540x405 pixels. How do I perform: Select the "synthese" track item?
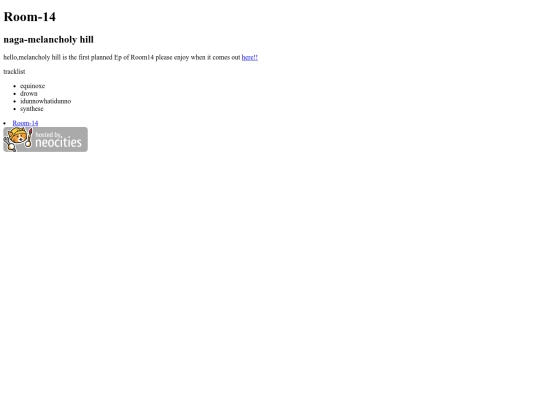pos(32,108)
